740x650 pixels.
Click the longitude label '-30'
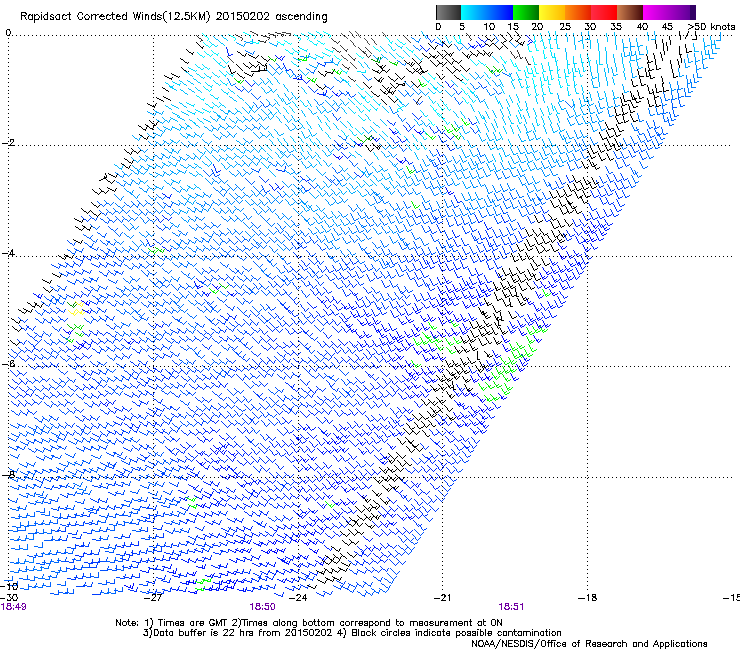pos(9,598)
